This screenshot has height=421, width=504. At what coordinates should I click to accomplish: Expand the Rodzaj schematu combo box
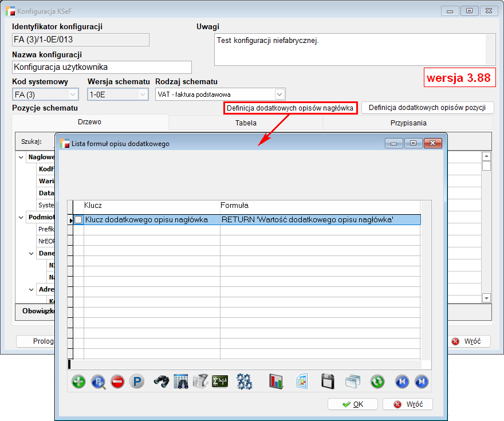pos(279,94)
